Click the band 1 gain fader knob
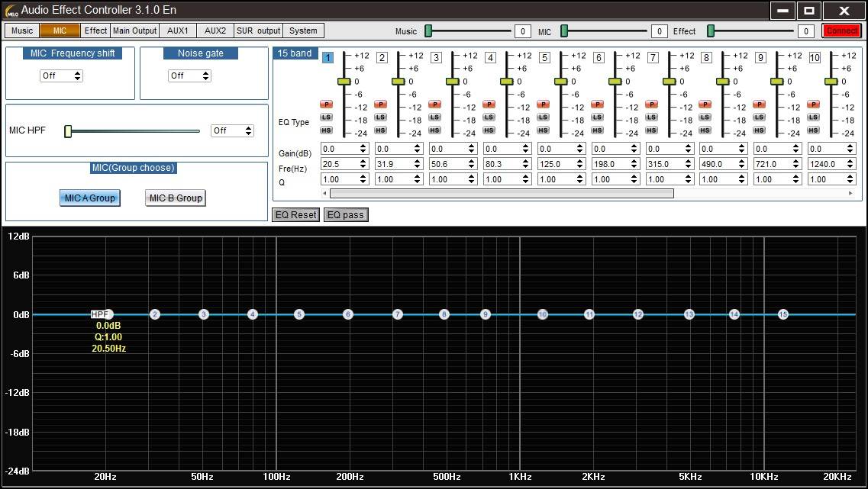Image resolution: width=868 pixels, height=489 pixels. point(344,82)
